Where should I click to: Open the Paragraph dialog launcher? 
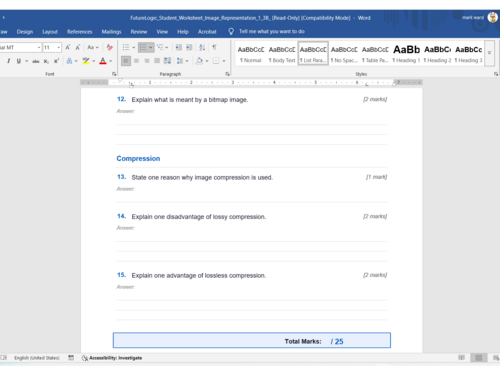click(x=227, y=74)
